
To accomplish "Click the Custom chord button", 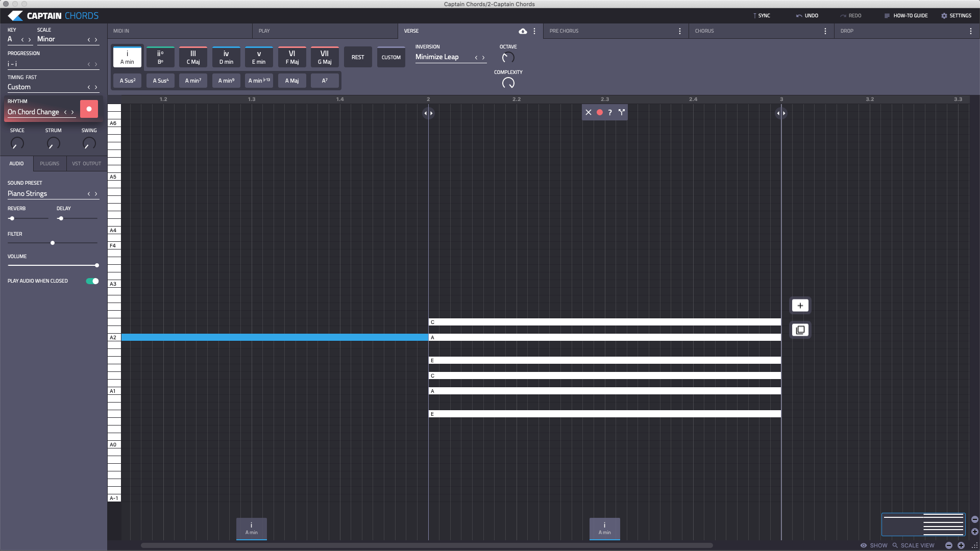I will [391, 57].
